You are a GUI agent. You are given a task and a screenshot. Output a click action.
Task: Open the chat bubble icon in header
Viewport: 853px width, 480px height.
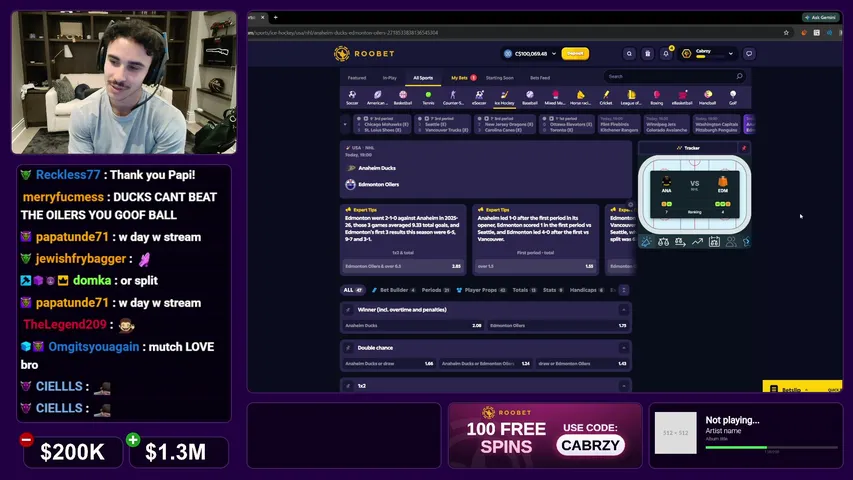pos(749,53)
